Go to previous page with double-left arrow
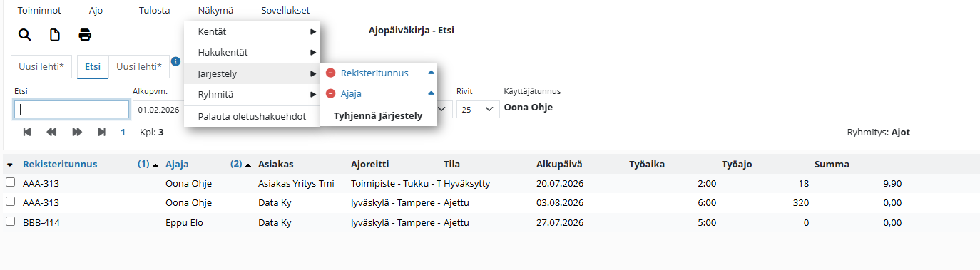Image resolution: width=980 pixels, height=270 pixels. [x=51, y=132]
